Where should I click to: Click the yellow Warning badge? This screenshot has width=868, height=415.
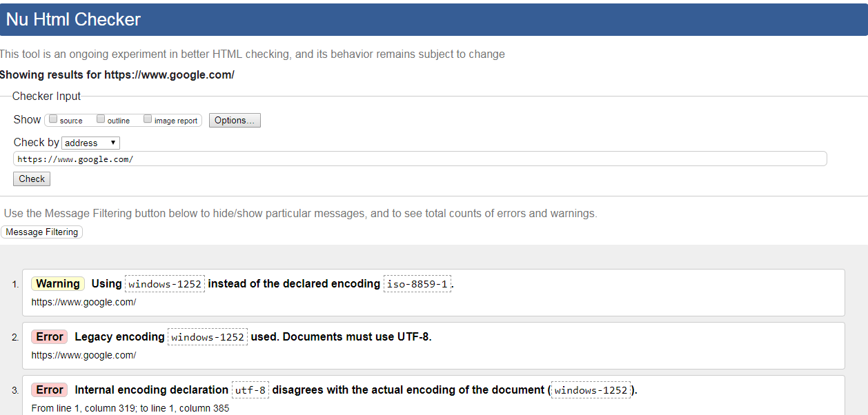(x=58, y=284)
